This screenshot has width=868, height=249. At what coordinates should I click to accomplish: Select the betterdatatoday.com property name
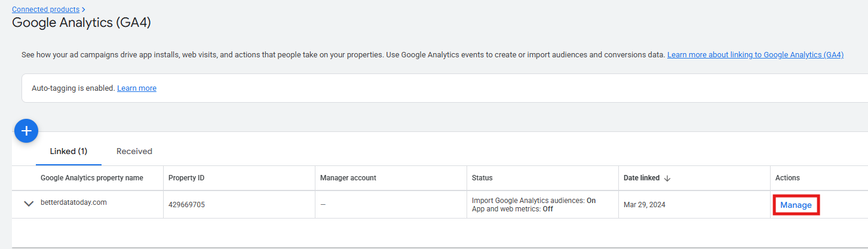pos(73,202)
